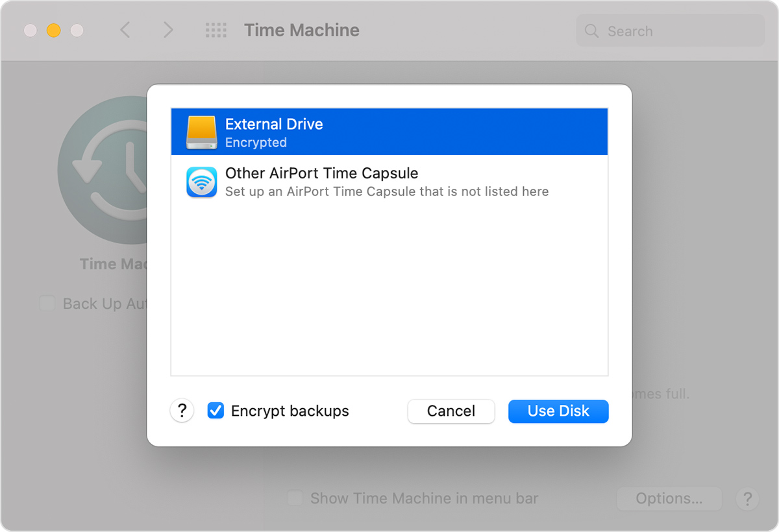Viewport: 779px width, 532px height.
Task: Uncheck the Encrypt backups checkbox
Action: pos(215,411)
